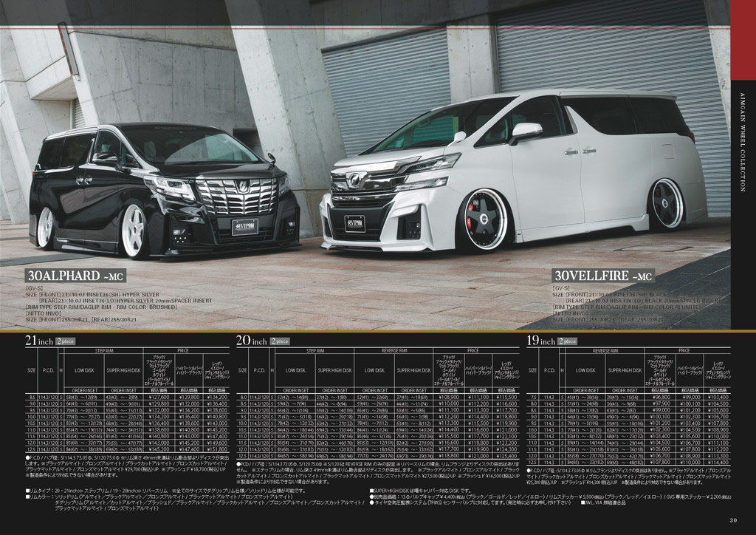Image resolution: width=756 pixels, height=535 pixels.
Task: Click the black Alphard's chrome front grille
Action: (x=237, y=195)
